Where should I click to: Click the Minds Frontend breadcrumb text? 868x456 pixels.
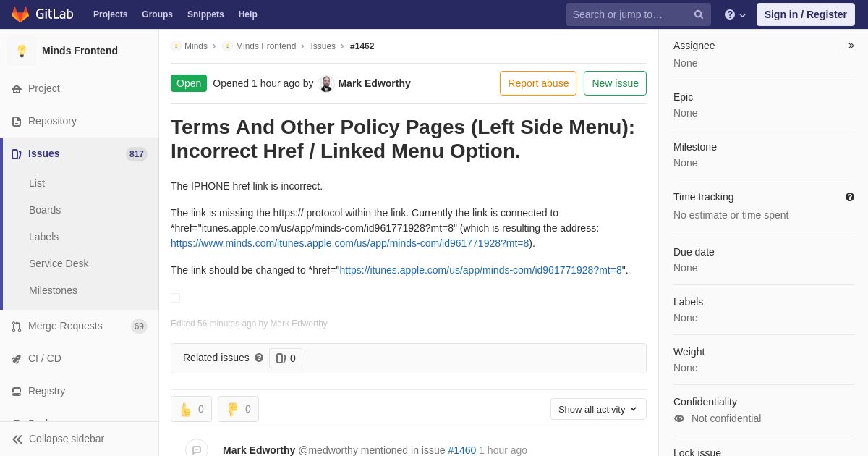coord(265,46)
